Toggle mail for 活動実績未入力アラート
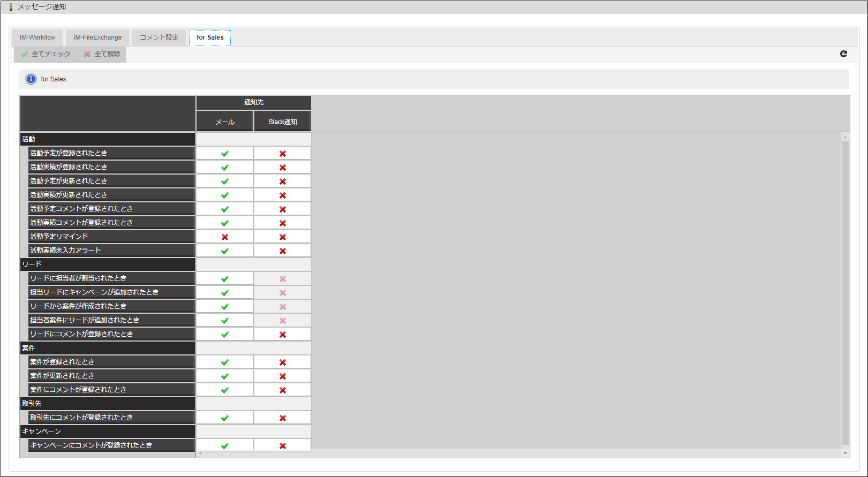This screenshot has width=868, height=477. pyautogui.click(x=225, y=251)
